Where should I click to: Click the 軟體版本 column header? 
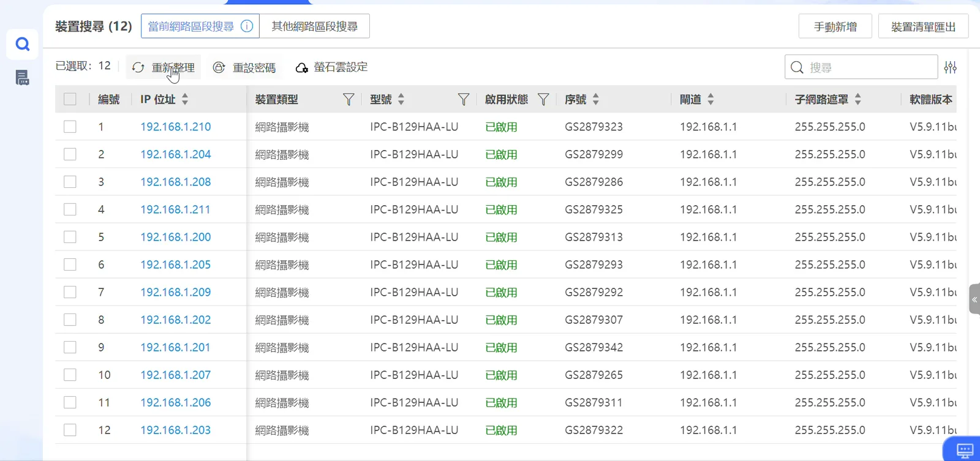pyautogui.click(x=931, y=99)
